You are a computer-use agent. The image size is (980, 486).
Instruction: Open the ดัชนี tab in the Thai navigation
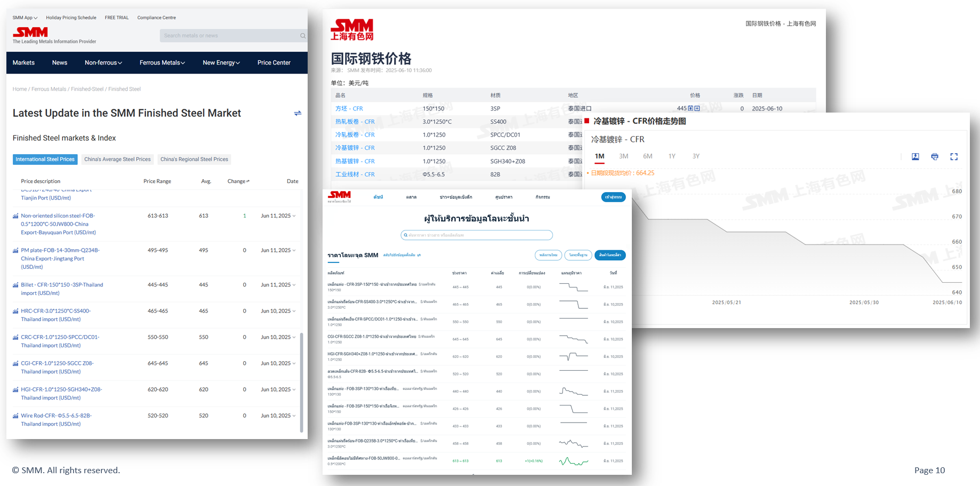(378, 197)
